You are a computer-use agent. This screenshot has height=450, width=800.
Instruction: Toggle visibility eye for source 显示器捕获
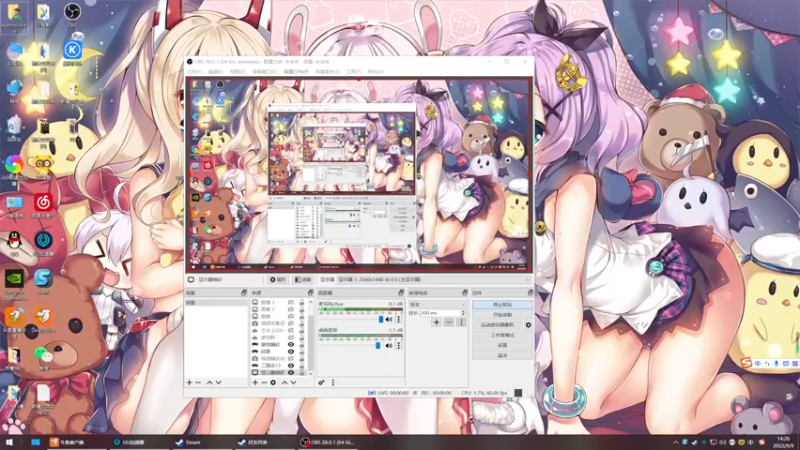pos(291,372)
